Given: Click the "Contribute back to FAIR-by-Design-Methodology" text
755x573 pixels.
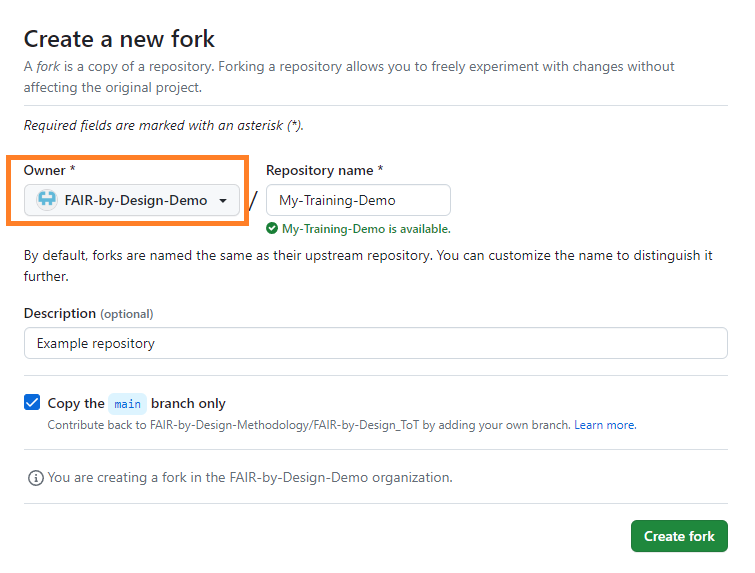Looking at the screenshot, I should 309,425.
